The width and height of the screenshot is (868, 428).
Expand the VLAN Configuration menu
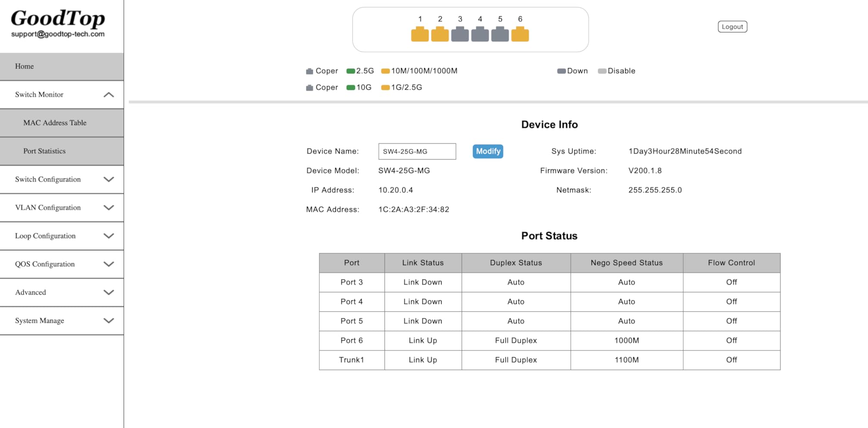click(109, 208)
